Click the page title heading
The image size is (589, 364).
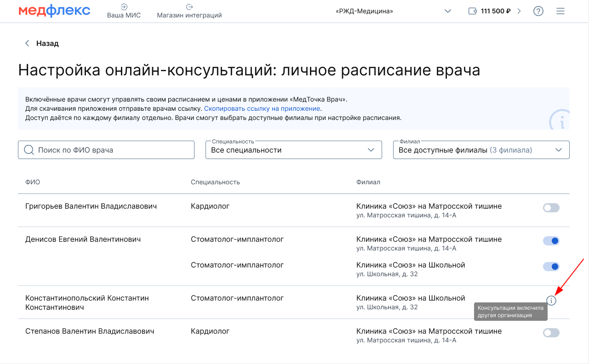pos(249,70)
